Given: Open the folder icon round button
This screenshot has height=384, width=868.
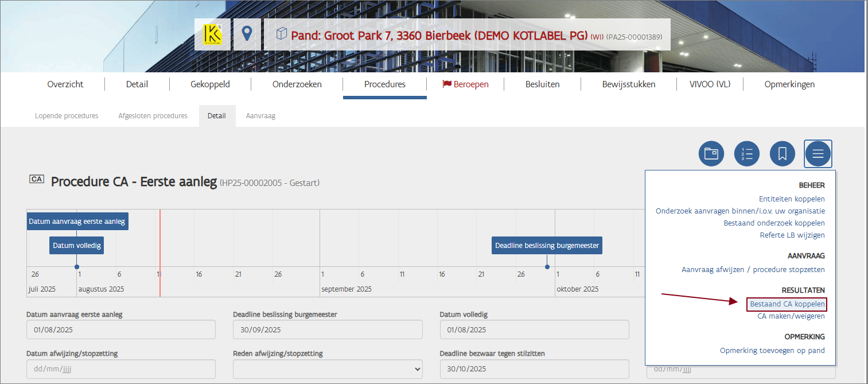Looking at the screenshot, I should pos(711,154).
